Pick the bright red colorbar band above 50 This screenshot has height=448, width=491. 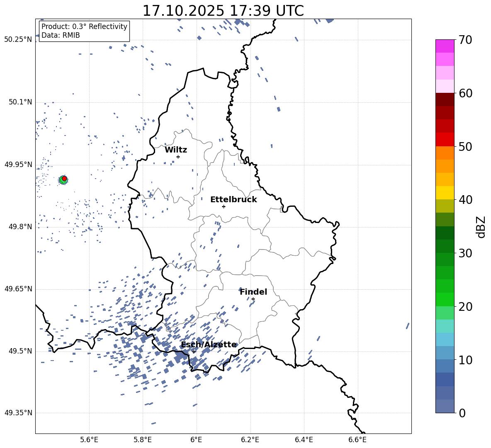pos(445,139)
